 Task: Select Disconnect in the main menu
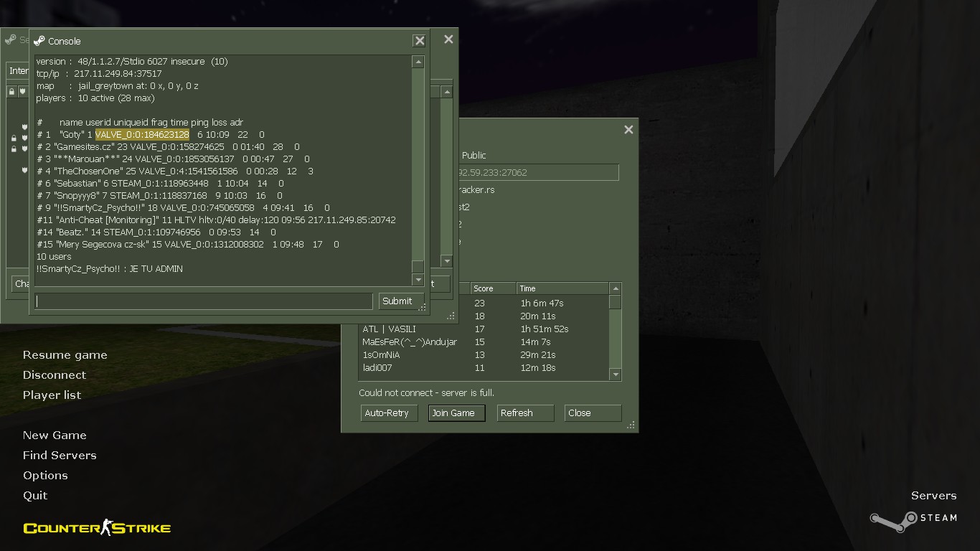point(54,375)
